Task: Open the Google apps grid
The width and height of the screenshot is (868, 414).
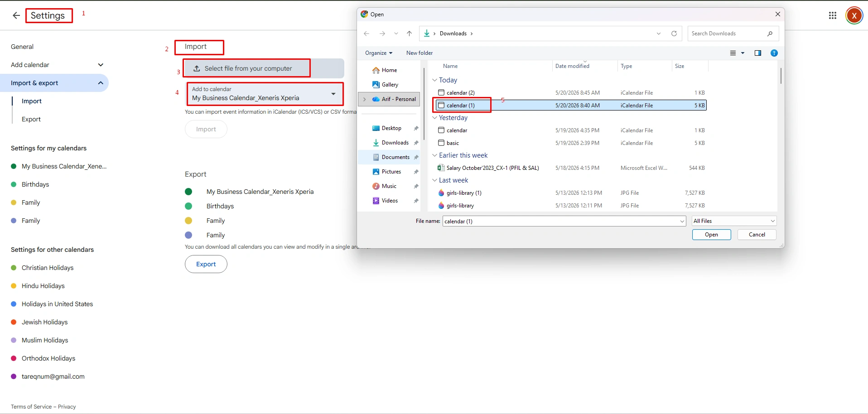Action: 833,15
